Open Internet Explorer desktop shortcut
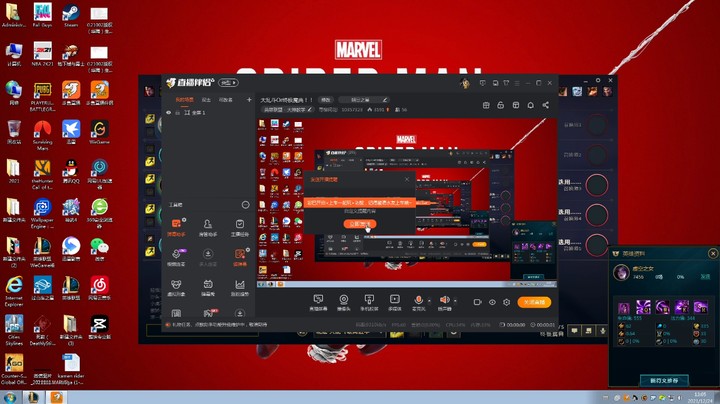Viewport: 720px width, 404px height. pyautogui.click(x=14, y=291)
